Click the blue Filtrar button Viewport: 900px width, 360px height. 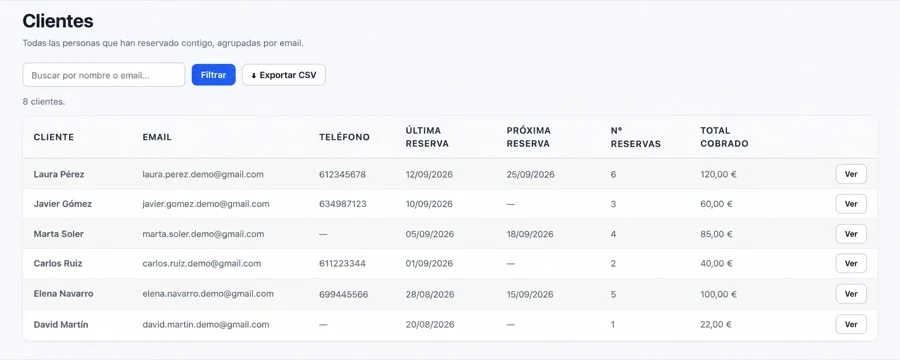pos(214,75)
